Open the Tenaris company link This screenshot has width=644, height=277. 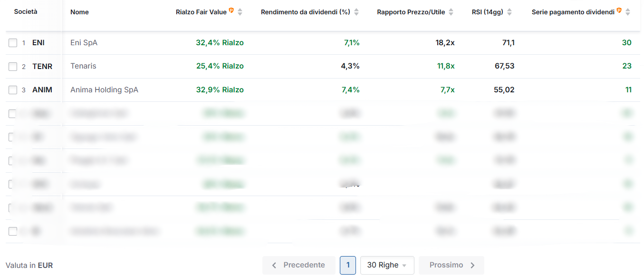83,66
